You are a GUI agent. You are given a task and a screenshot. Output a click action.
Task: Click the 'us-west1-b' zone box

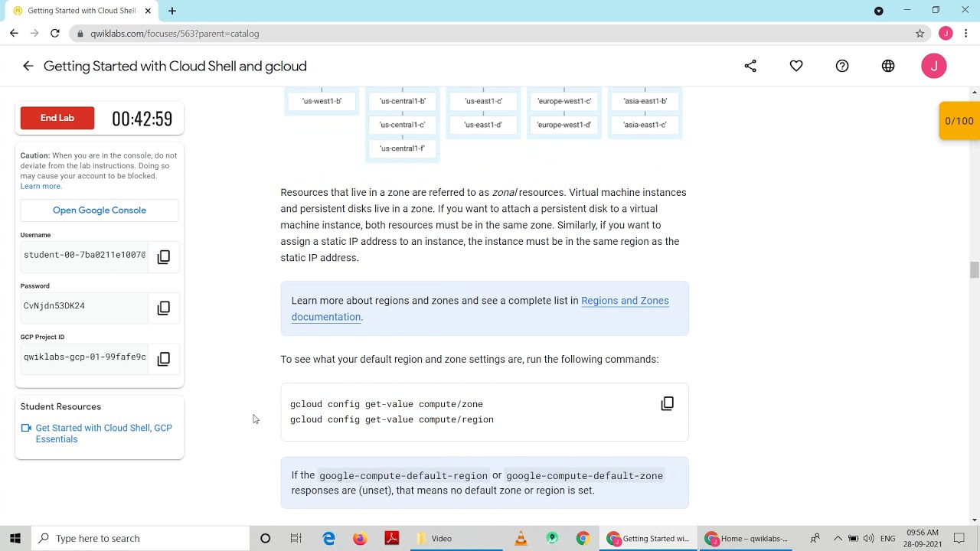[322, 101]
